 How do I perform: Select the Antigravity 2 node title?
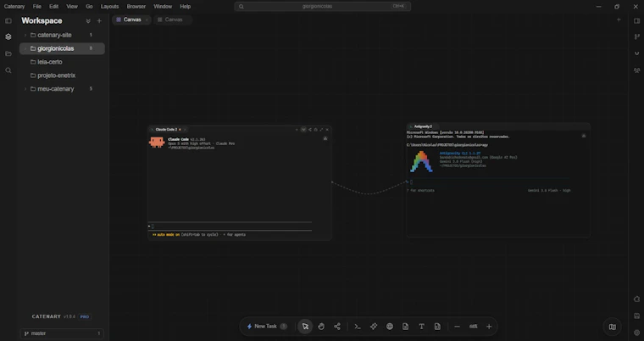click(423, 126)
